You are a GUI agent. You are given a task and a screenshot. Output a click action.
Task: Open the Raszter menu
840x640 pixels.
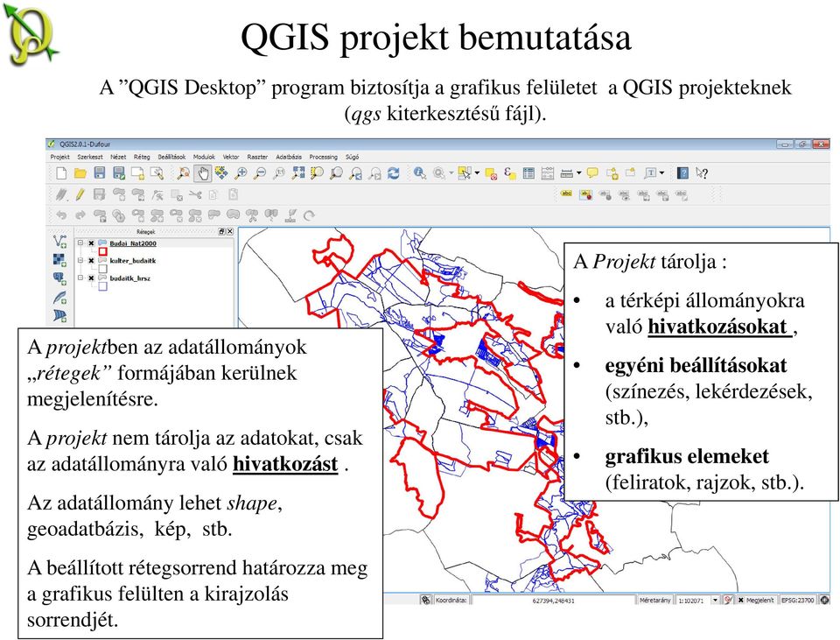[x=257, y=157]
